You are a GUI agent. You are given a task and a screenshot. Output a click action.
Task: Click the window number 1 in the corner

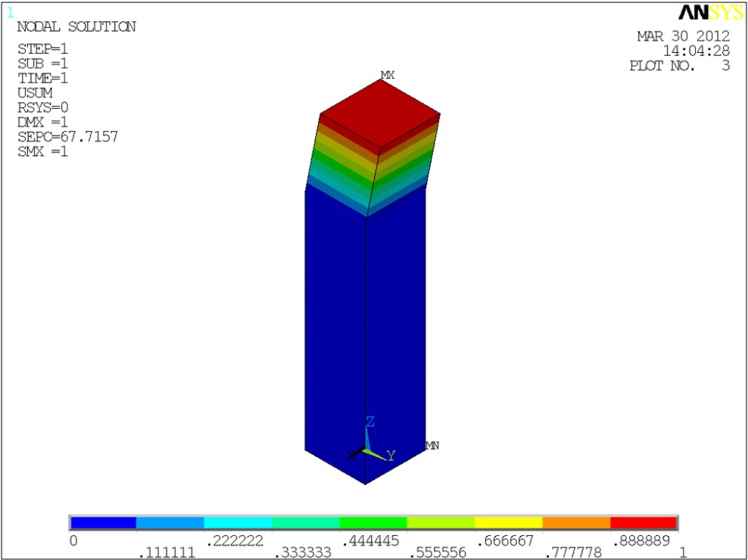10,12
